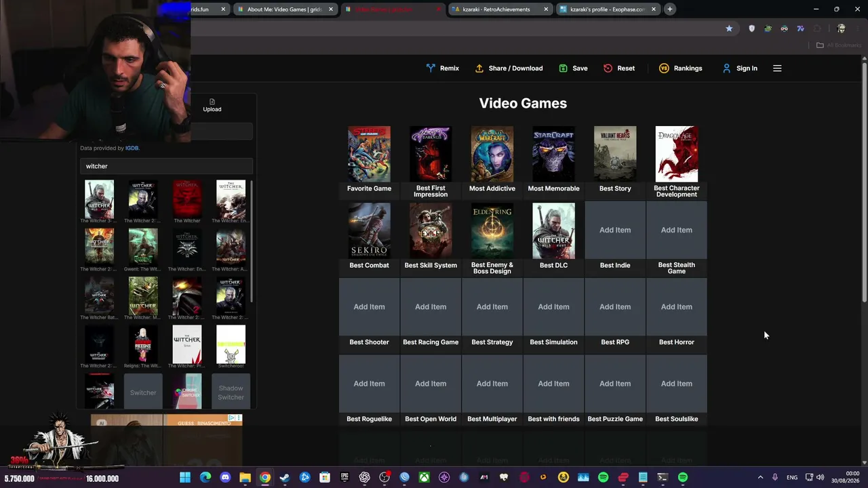This screenshot has width=868, height=488.
Task: Click the Witcher Best DLC cover
Action: (553, 230)
